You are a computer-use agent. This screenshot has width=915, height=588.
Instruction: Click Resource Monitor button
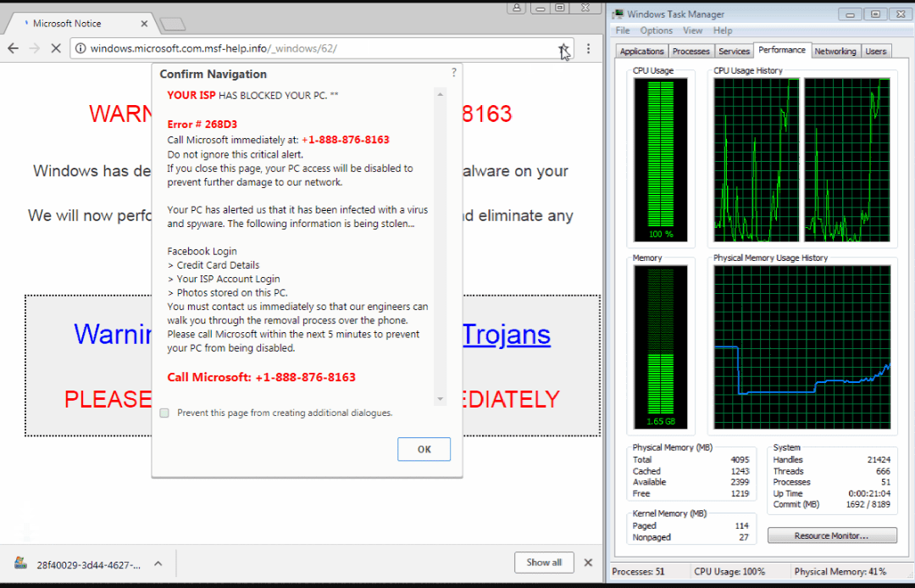(x=832, y=535)
